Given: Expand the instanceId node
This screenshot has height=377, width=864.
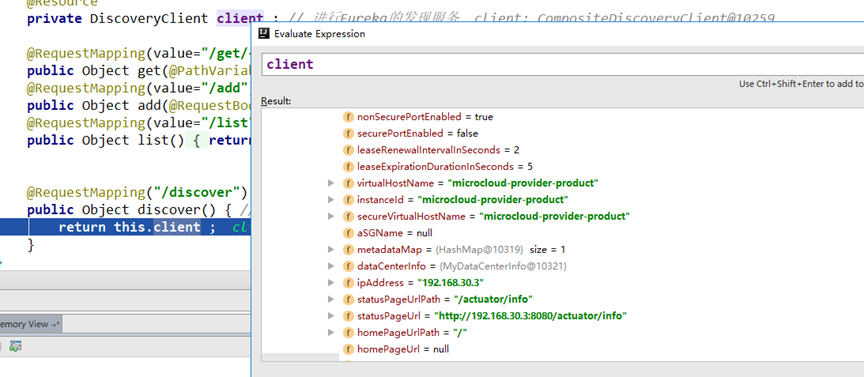Looking at the screenshot, I should 331,200.
